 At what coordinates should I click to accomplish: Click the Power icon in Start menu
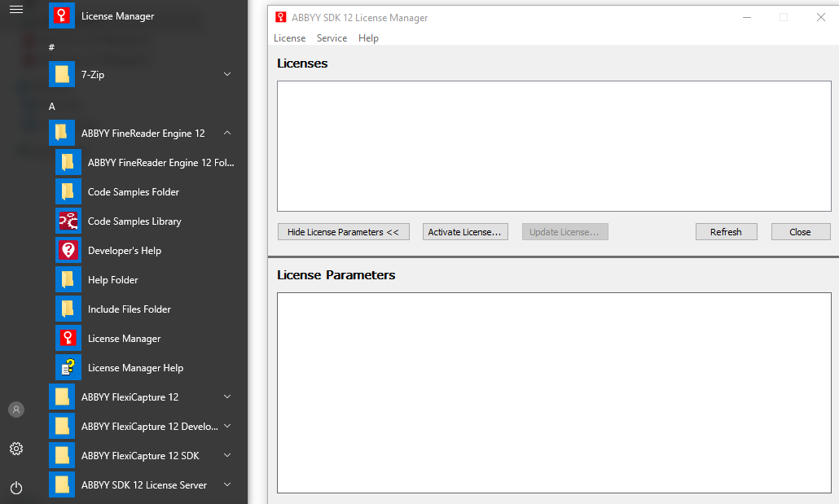coord(16,488)
